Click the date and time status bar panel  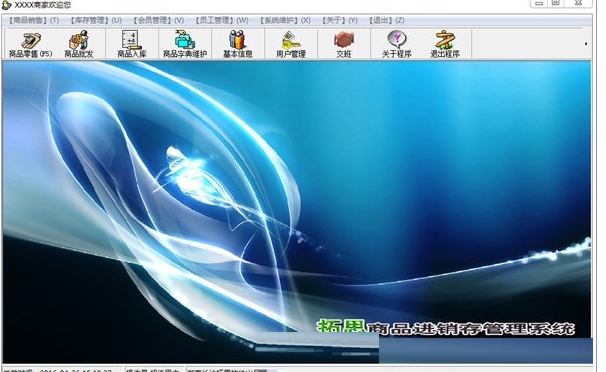tap(62, 370)
